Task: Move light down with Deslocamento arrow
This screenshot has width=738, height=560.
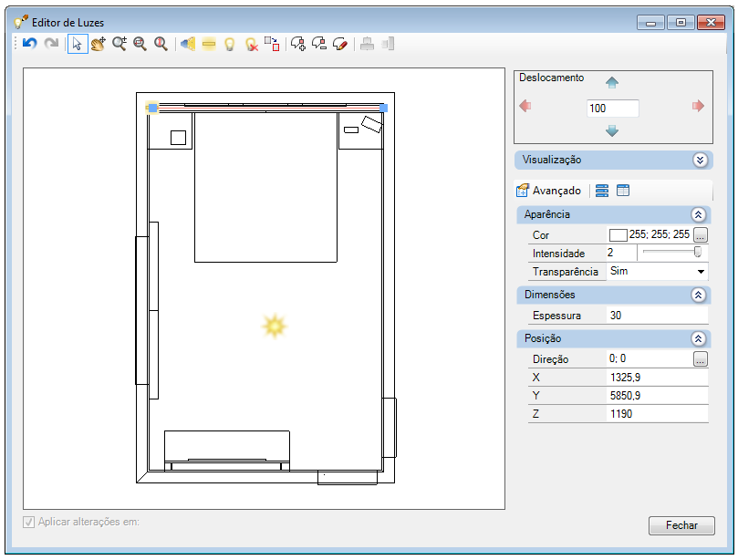Action: coord(612,130)
